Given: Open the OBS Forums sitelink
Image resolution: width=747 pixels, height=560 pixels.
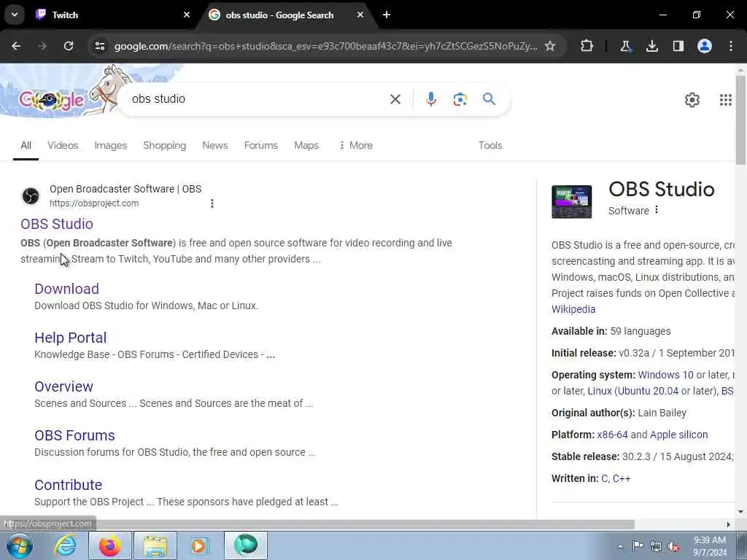Looking at the screenshot, I should [75, 435].
